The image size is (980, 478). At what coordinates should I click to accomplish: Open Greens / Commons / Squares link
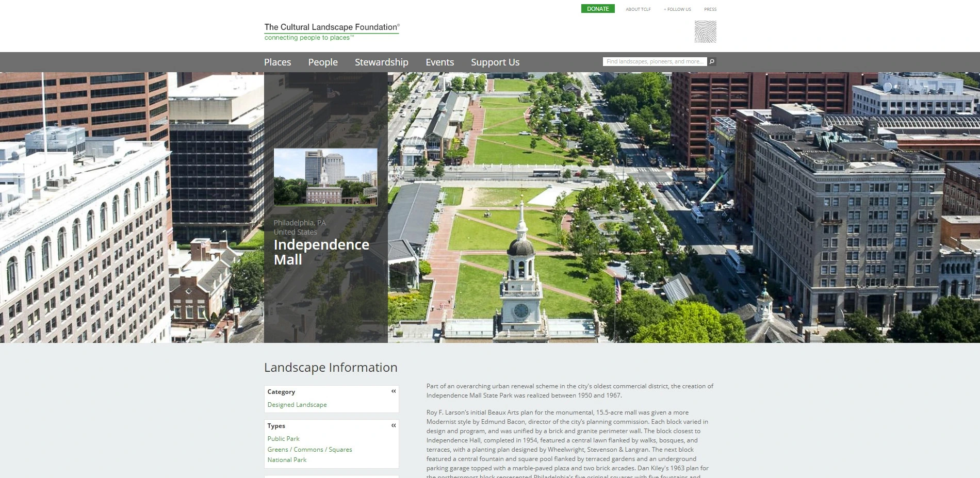coord(309,450)
